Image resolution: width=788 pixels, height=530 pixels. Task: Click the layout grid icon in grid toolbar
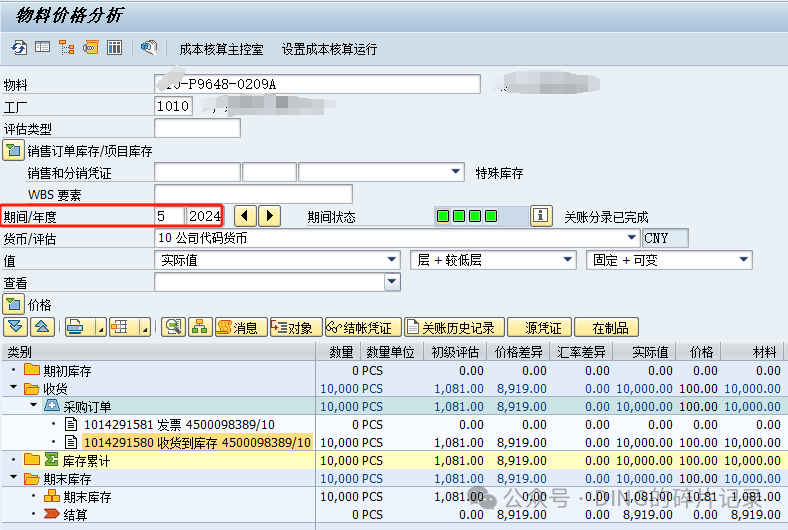click(x=120, y=328)
